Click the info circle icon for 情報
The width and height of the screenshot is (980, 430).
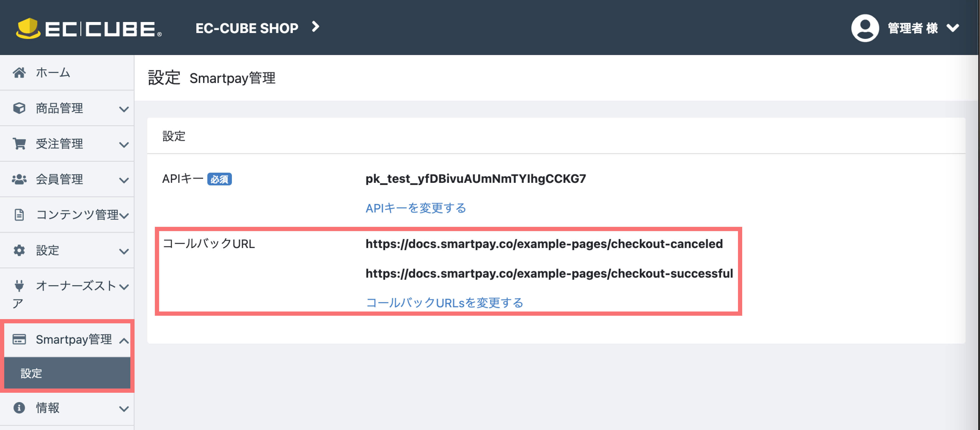[19, 408]
